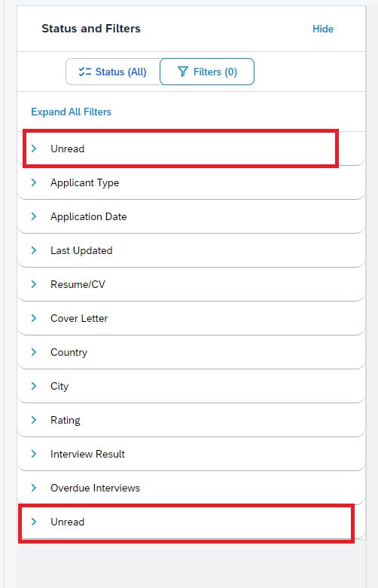Switch to the Filters (0) tab
Image resolution: width=378 pixels, height=588 pixels.
(x=207, y=72)
